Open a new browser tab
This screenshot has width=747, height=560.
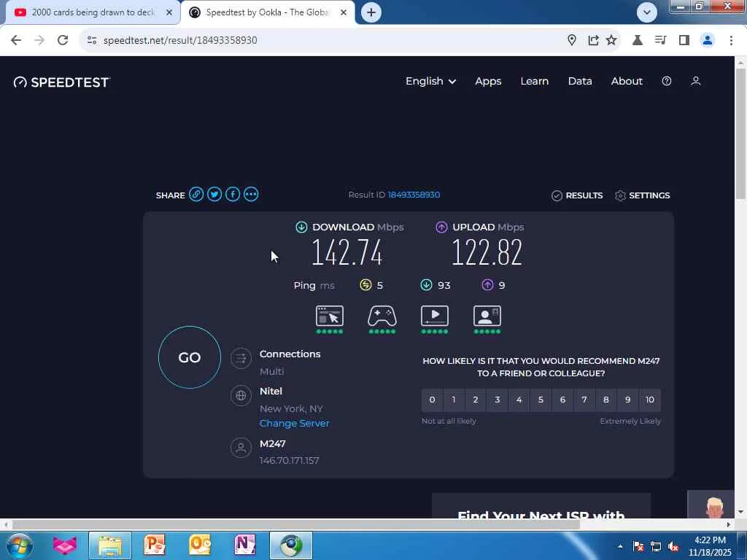[371, 12]
